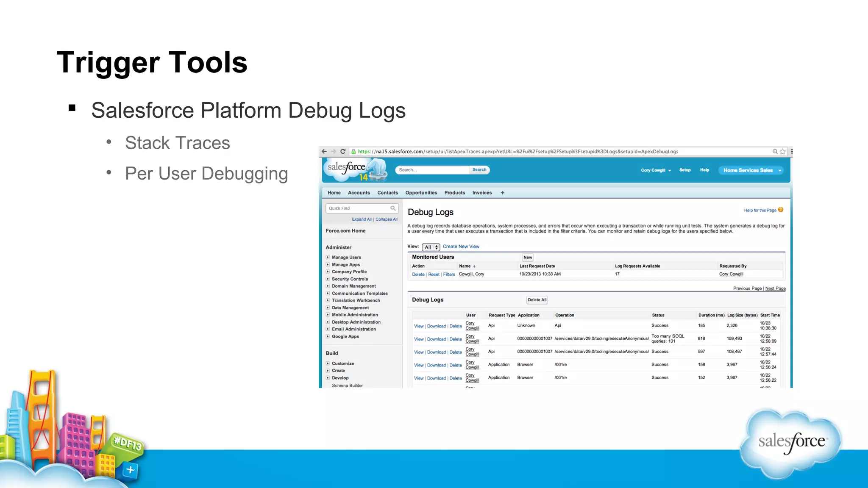Expand the Company Profile tree item
This screenshot has width=868, height=488.
point(328,272)
